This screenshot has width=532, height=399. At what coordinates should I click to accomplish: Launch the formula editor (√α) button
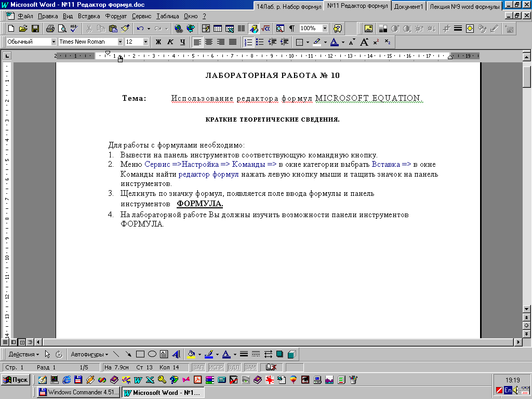click(x=265, y=29)
